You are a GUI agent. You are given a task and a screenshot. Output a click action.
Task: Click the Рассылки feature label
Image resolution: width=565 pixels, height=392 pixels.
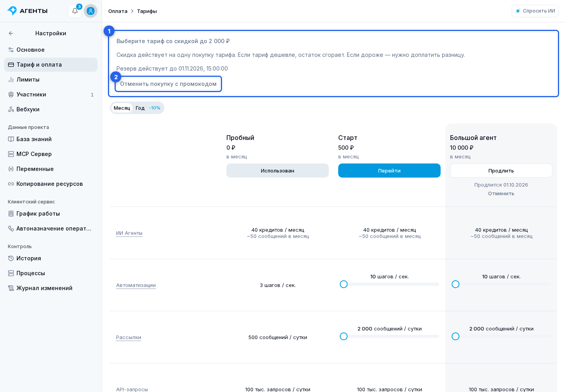129,338
